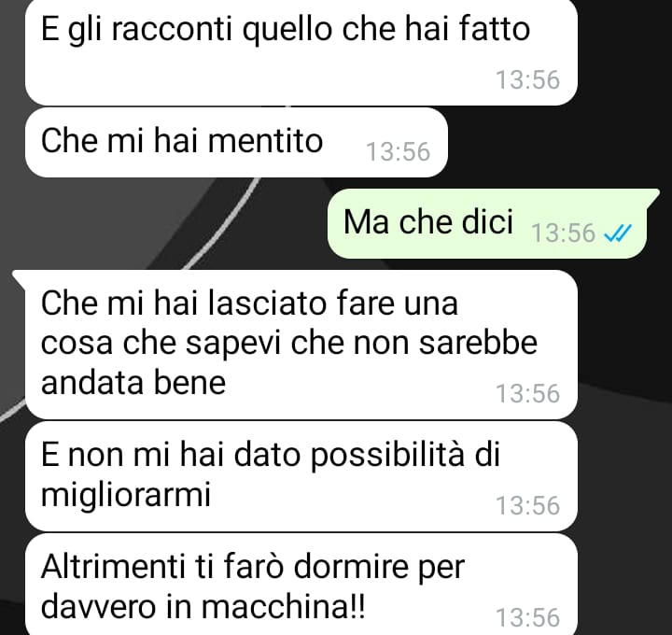Tap the dark wallpaper right of "Che mi hai mentito"
Image resolution: width=672 pixels, height=635 pixels.
[x=557, y=142]
